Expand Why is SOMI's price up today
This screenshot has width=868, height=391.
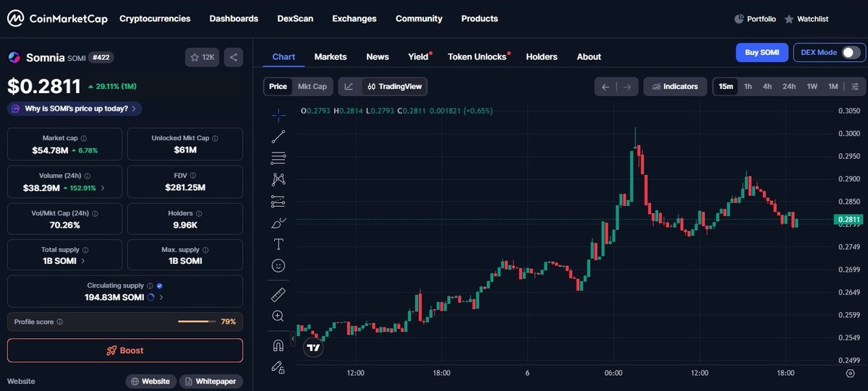point(75,108)
